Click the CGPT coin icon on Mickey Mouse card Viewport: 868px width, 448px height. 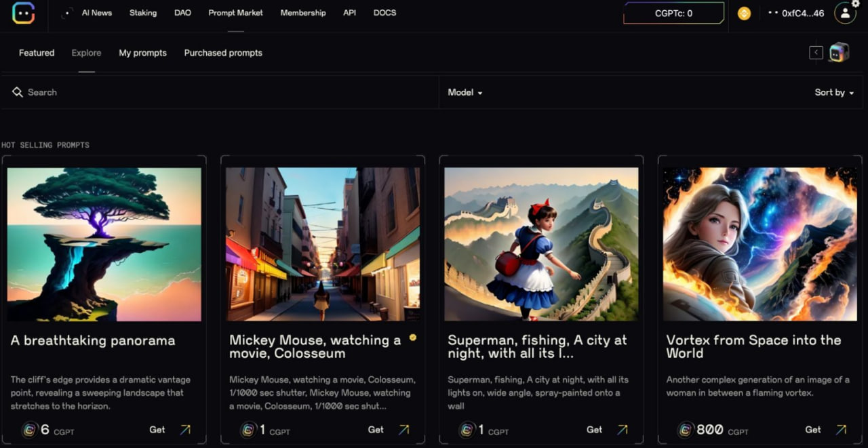(x=249, y=430)
